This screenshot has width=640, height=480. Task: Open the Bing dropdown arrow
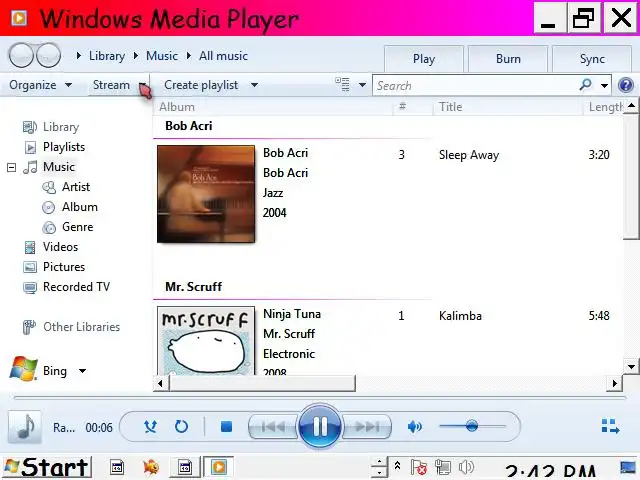pyautogui.click(x=82, y=371)
